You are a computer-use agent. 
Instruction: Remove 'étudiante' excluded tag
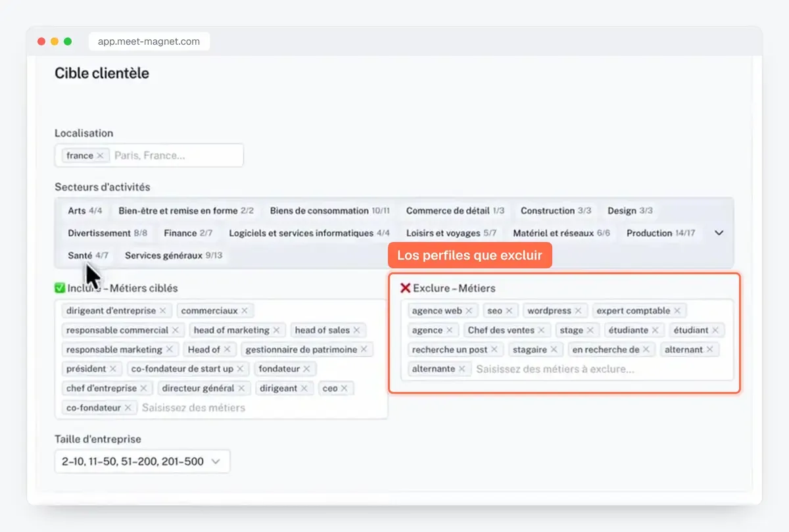655,330
